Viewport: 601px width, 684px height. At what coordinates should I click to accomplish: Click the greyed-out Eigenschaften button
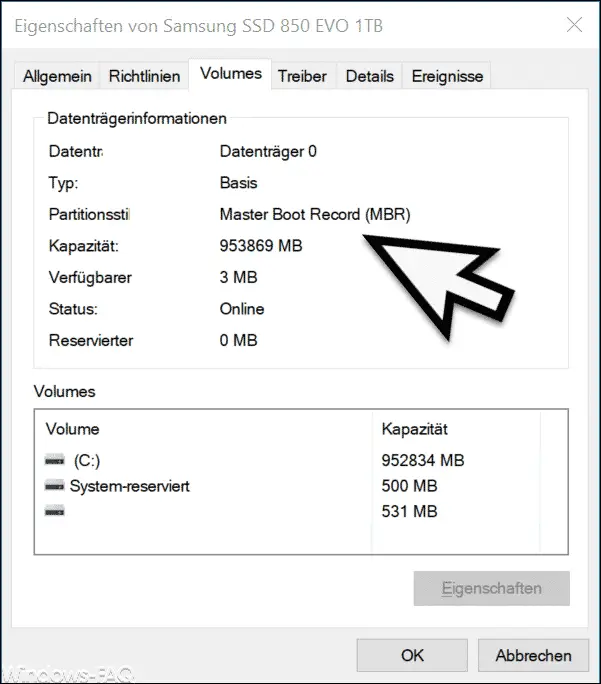(492, 588)
